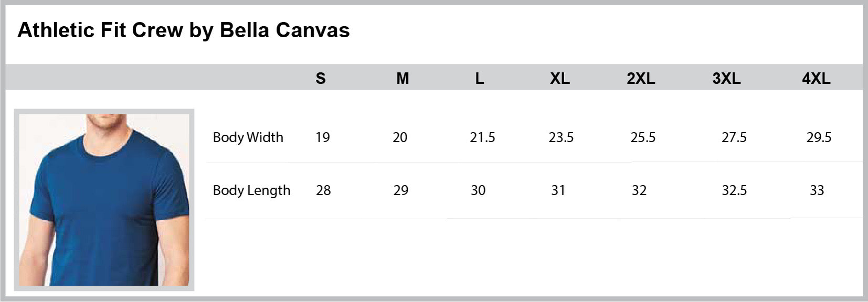Click the 28 body length value
This screenshot has height=302, width=868.
[323, 190]
